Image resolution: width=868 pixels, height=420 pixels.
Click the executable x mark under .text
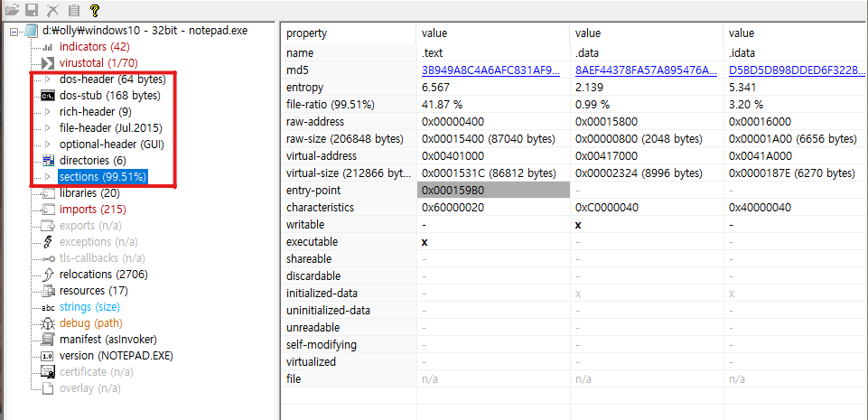coord(425,242)
